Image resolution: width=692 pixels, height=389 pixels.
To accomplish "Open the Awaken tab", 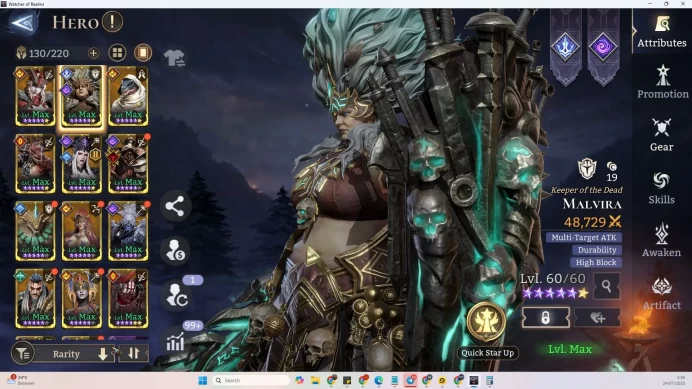I will [x=661, y=241].
